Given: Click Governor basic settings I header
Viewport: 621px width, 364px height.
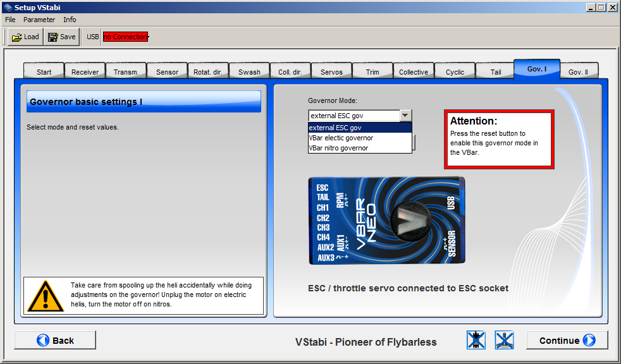Looking at the screenshot, I should (x=144, y=102).
